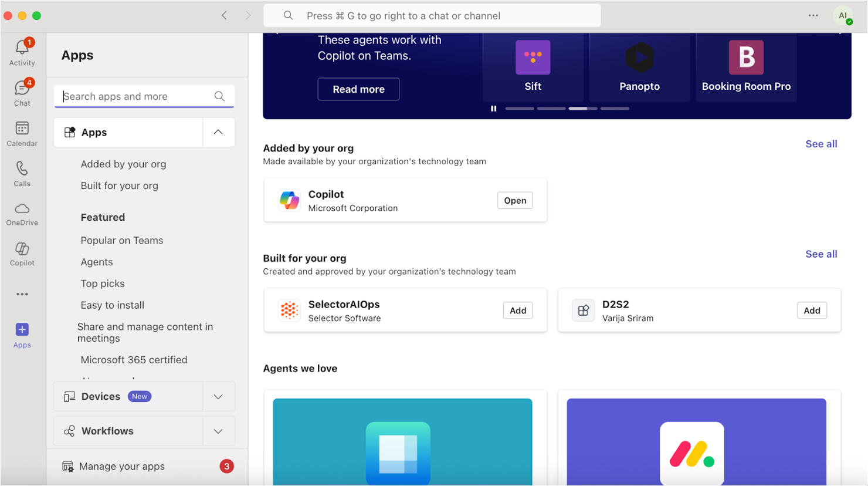See all apps added by your org
868x486 pixels.
(x=821, y=144)
